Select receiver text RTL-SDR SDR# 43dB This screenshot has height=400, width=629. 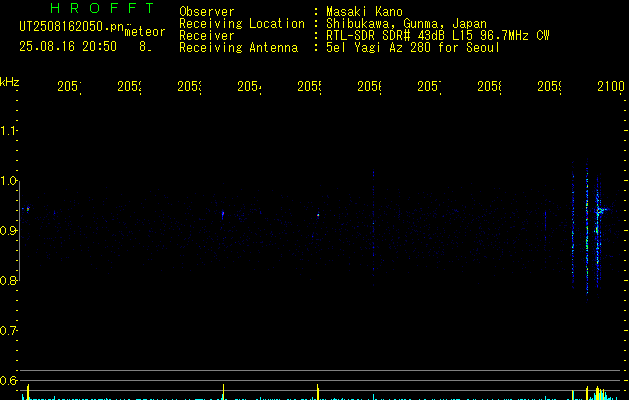[x=387, y=36]
